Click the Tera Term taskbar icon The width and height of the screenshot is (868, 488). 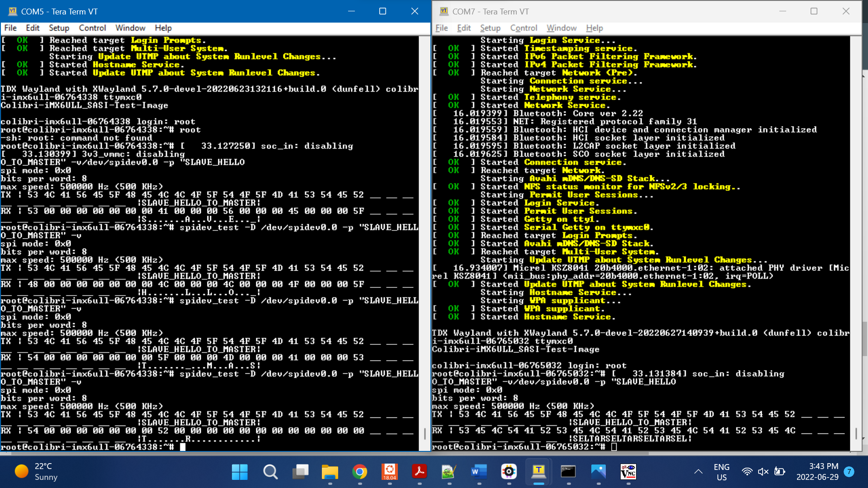coord(538,472)
